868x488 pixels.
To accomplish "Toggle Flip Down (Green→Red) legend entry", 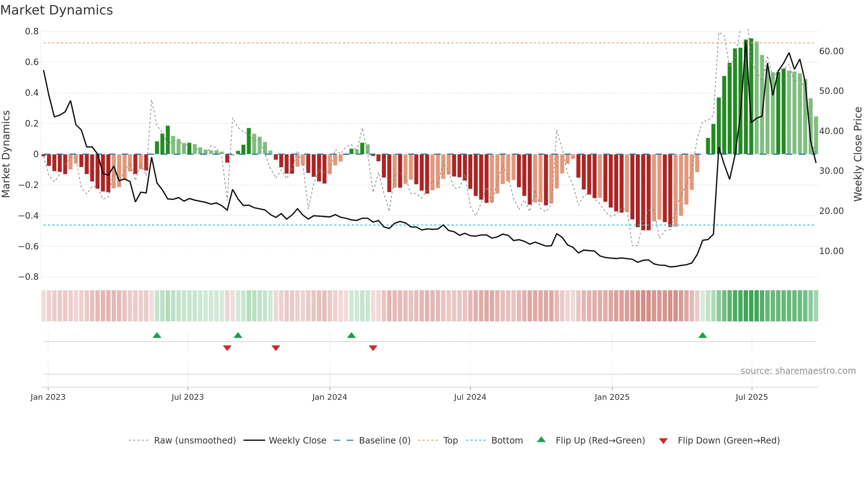I will [719, 440].
